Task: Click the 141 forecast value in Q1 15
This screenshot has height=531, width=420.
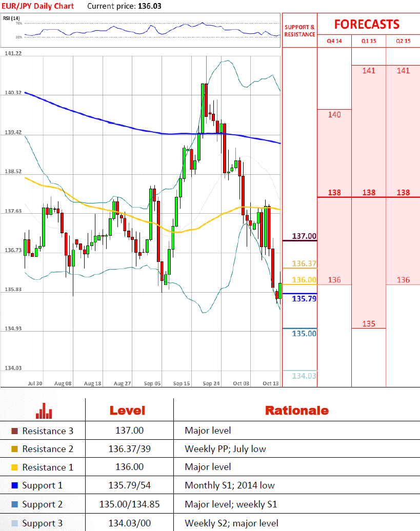Action: coord(369,71)
